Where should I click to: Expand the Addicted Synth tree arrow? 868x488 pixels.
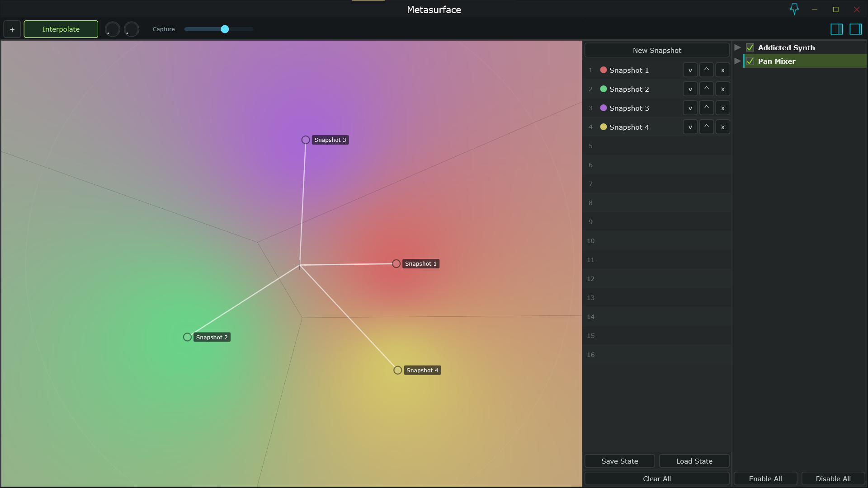click(x=737, y=47)
